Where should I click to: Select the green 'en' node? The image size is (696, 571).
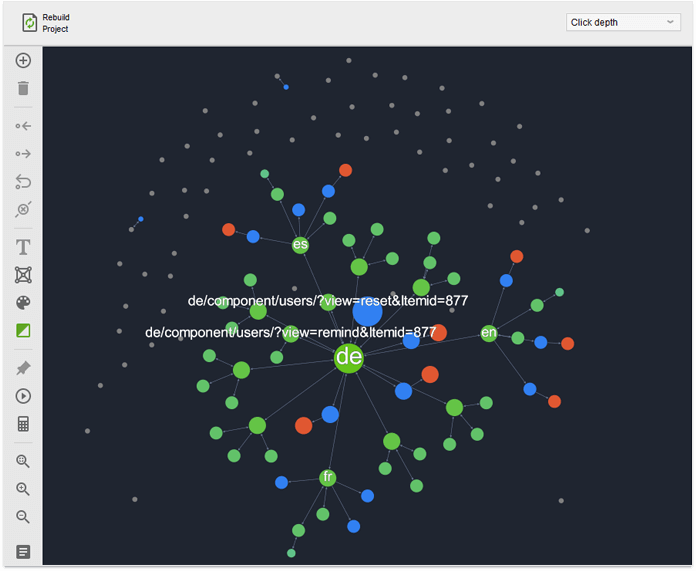[489, 333]
